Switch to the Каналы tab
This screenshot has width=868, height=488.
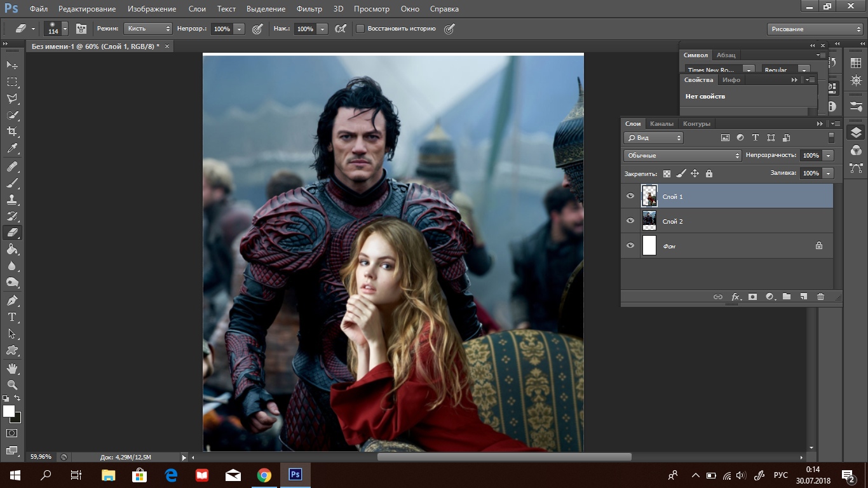pyautogui.click(x=661, y=124)
